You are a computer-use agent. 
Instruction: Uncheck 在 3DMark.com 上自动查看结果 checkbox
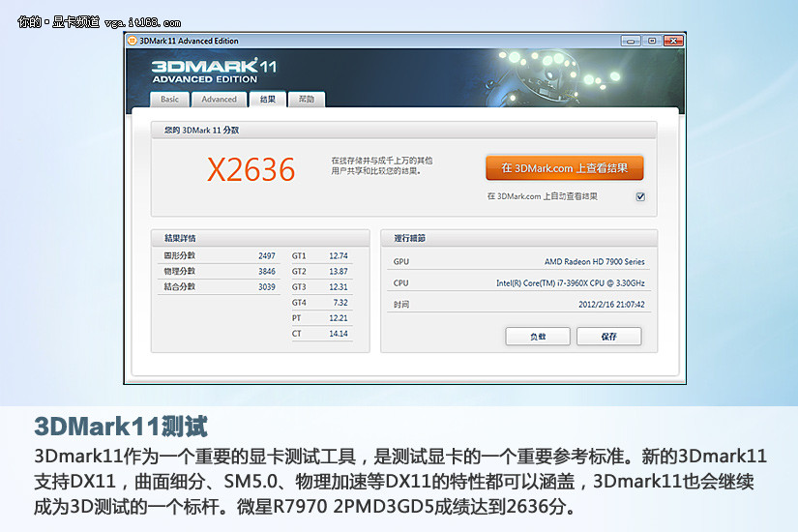[640, 196]
